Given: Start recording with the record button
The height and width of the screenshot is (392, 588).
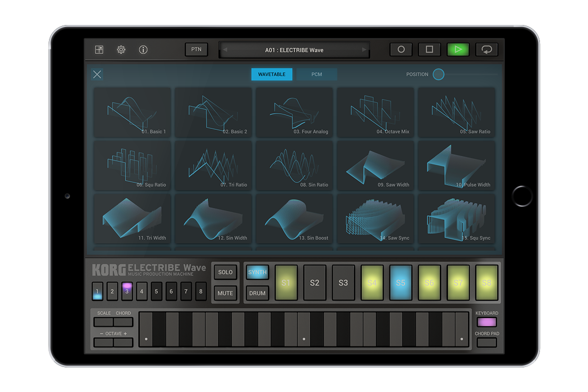Looking at the screenshot, I should coord(401,49).
